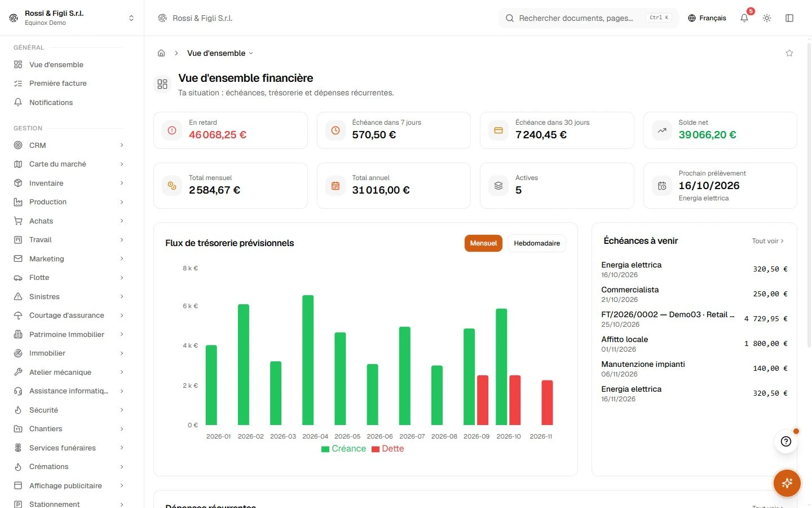Toggle Créance series in chart legend
Screen dimensions: 812x508
343,449
